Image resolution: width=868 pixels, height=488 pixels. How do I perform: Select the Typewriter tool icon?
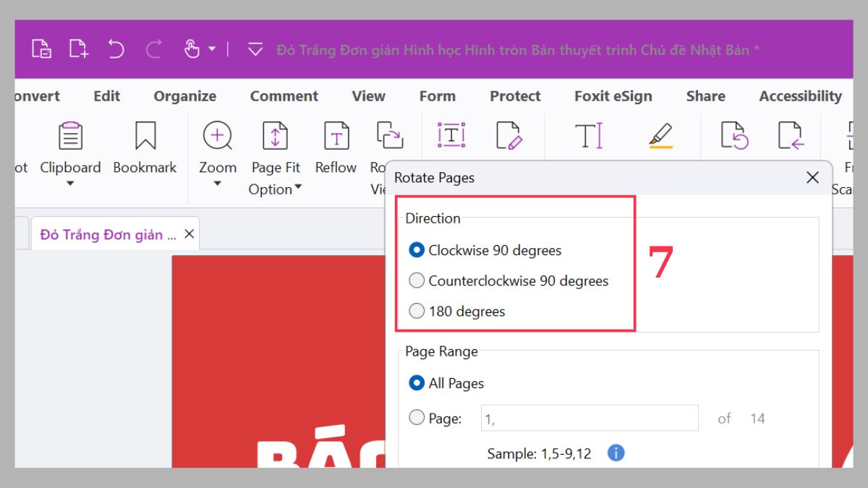pyautogui.click(x=589, y=135)
